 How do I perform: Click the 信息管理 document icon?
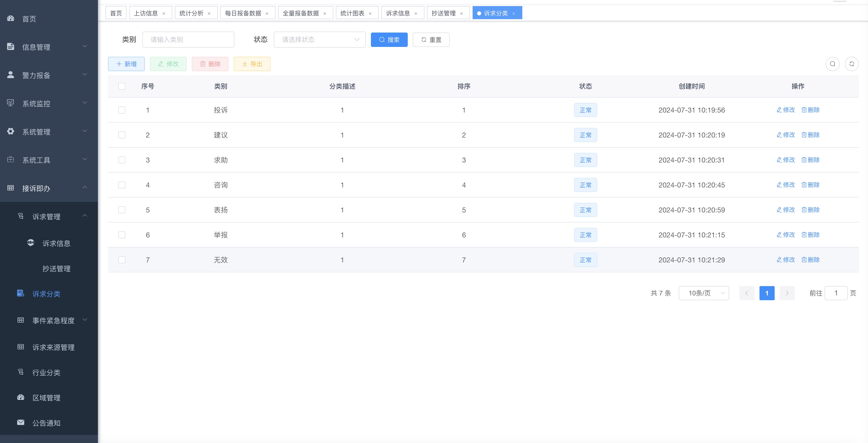pos(11,46)
